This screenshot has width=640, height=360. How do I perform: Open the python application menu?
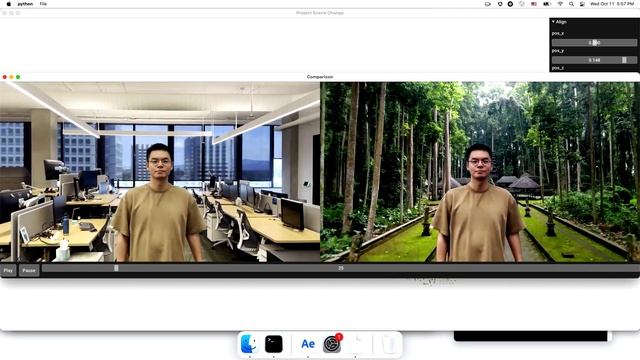coord(25,4)
